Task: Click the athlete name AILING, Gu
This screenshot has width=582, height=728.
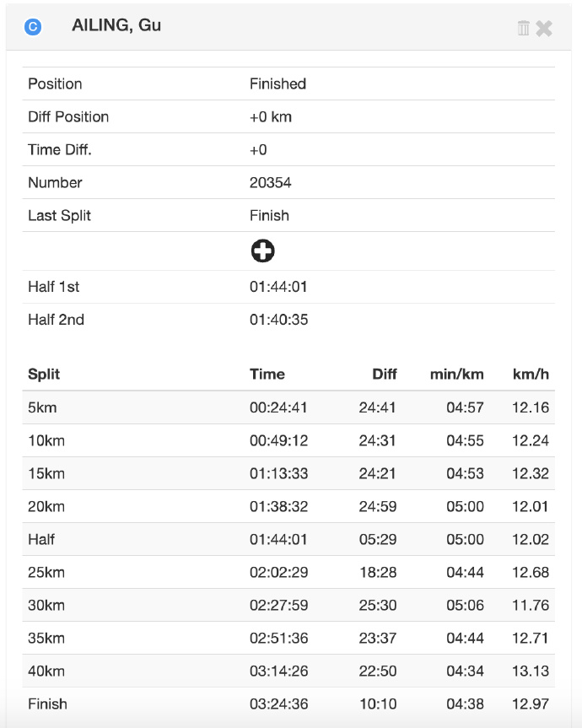Action: click(116, 26)
